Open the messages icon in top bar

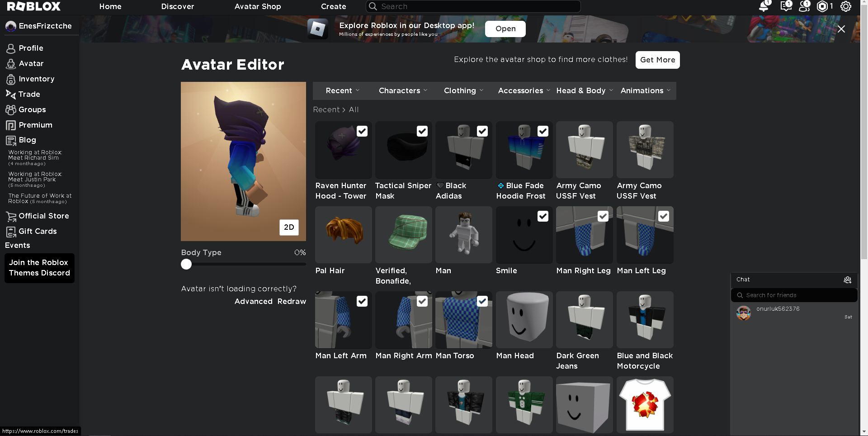click(x=786, y=6)
